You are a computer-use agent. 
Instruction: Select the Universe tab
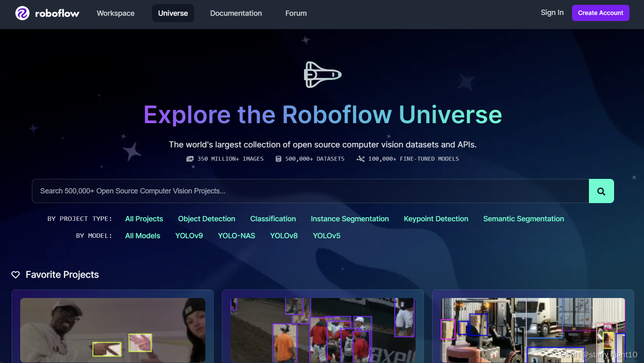[173, 13]
